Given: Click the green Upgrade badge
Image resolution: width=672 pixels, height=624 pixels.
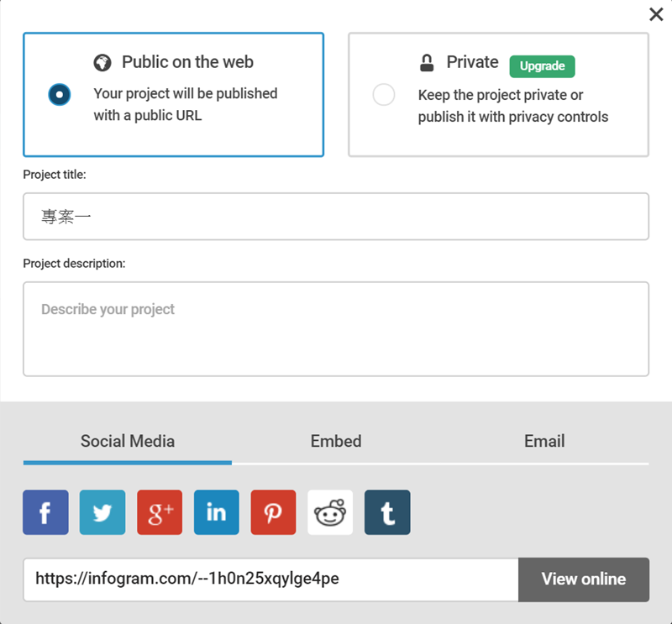Looking at the screenshot, I should click(542, 66).
